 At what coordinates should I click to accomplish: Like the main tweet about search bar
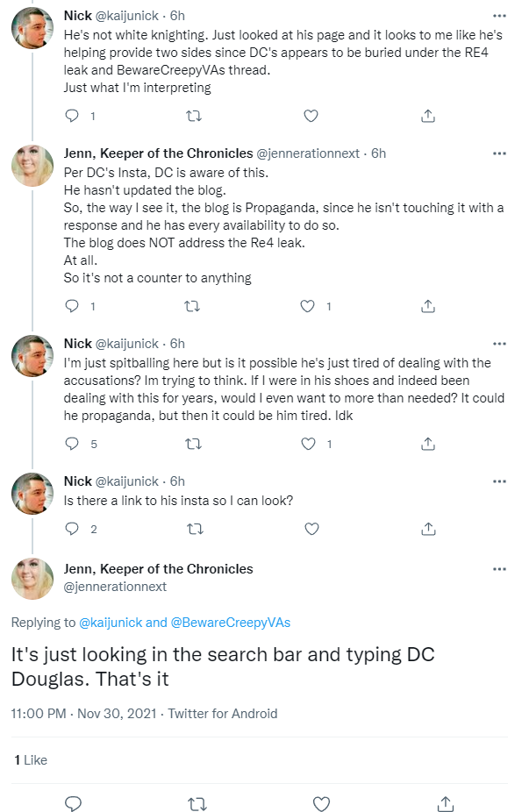point(322,804)
